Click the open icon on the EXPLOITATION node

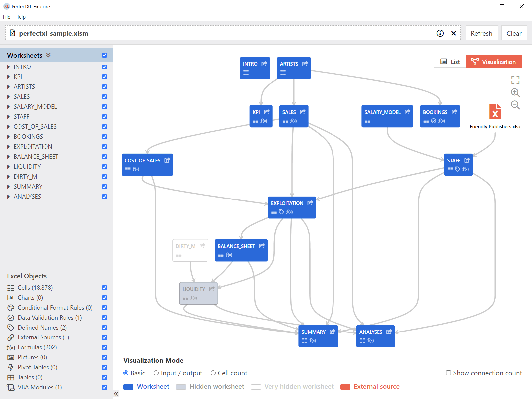point(310,203)
